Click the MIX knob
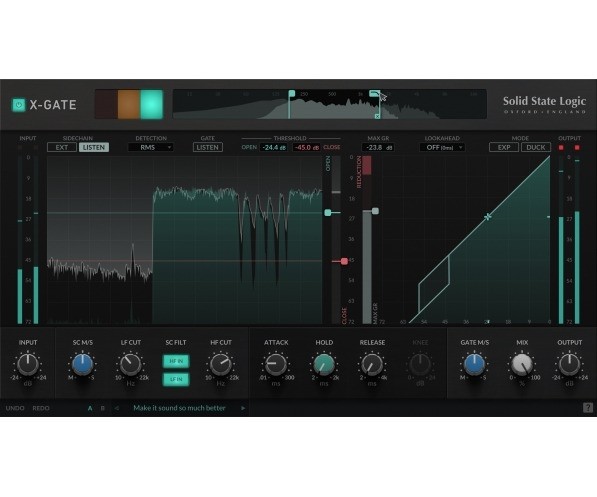This screenshot has width=597, height=497. click(522, 364)
